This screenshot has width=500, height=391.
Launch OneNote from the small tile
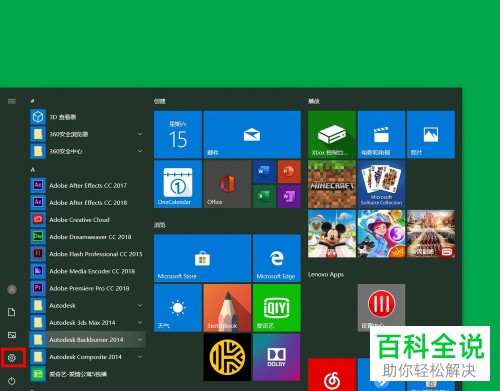click(289, 196)
